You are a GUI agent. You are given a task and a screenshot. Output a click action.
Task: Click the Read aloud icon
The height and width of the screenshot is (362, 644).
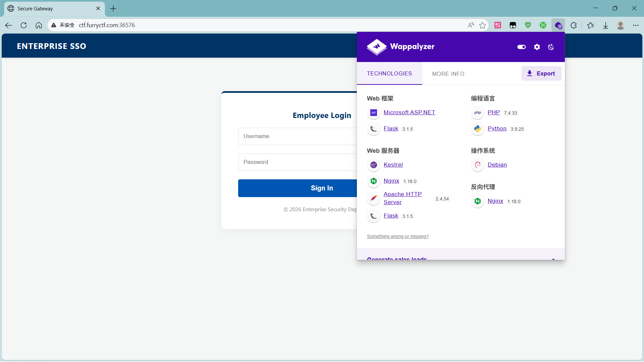click(x=471, y=25)
